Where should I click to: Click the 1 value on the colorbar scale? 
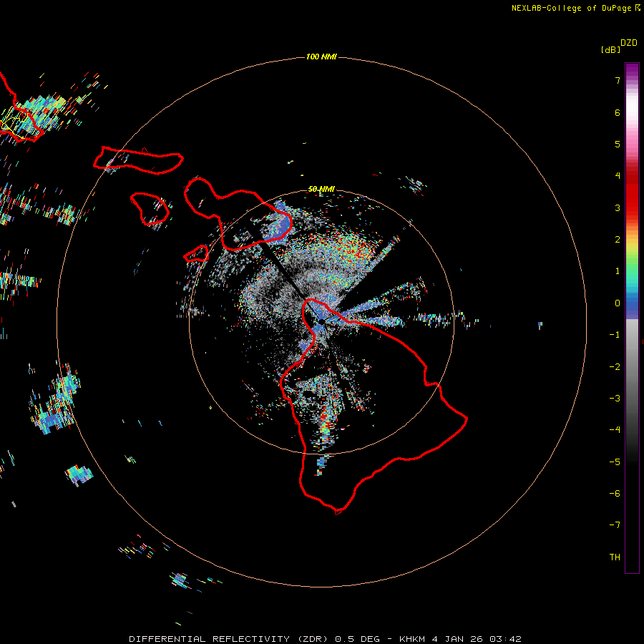[x=618, y=271]
